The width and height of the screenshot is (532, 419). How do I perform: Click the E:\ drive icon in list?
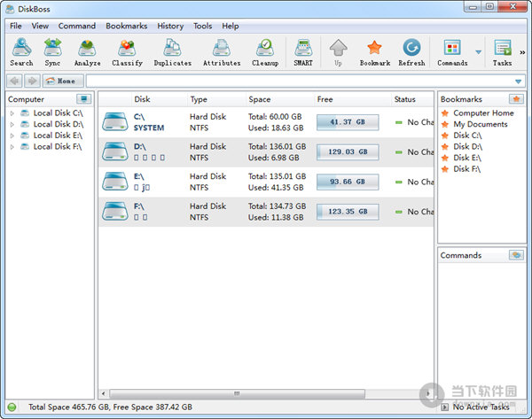point(115,182)
